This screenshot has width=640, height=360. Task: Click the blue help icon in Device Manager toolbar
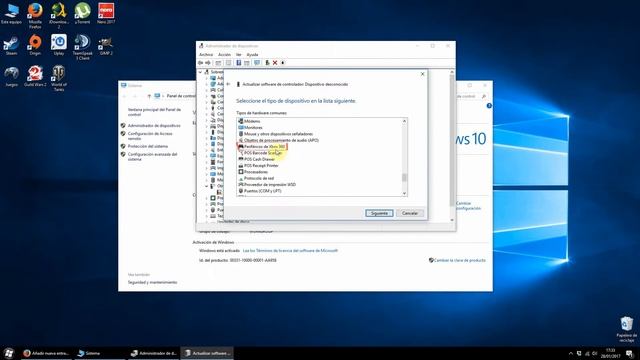tap(239, 63)
